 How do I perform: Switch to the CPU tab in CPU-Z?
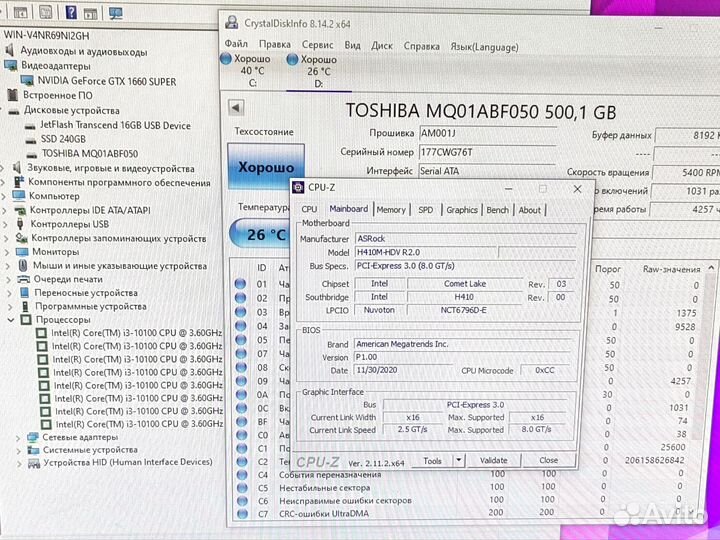tap(309, 209)
